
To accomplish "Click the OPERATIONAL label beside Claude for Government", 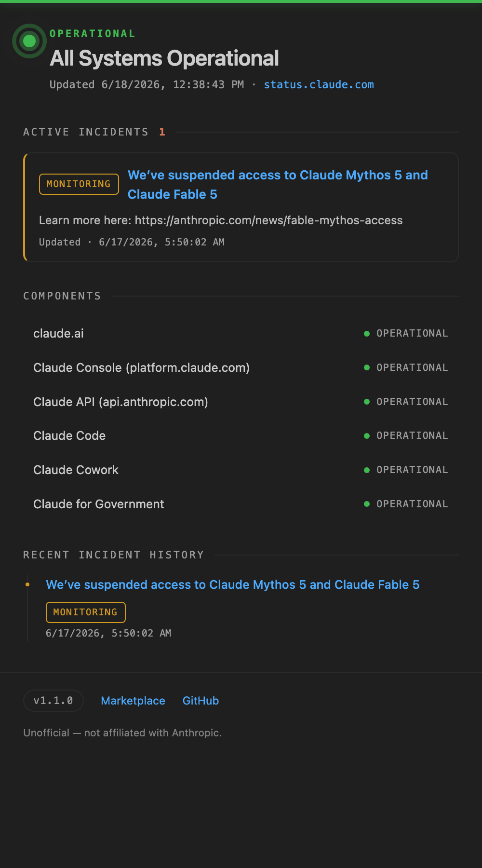I will 412,504.
